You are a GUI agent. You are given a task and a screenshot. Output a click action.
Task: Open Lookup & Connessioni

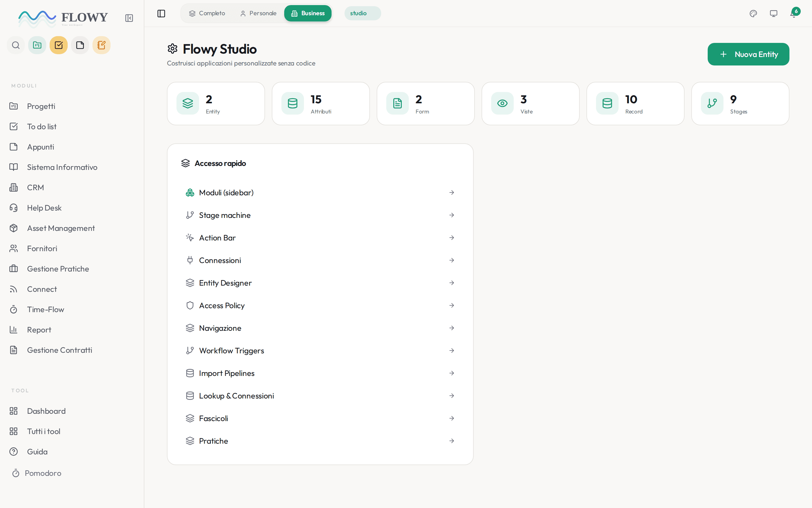[x=320, y=396]
